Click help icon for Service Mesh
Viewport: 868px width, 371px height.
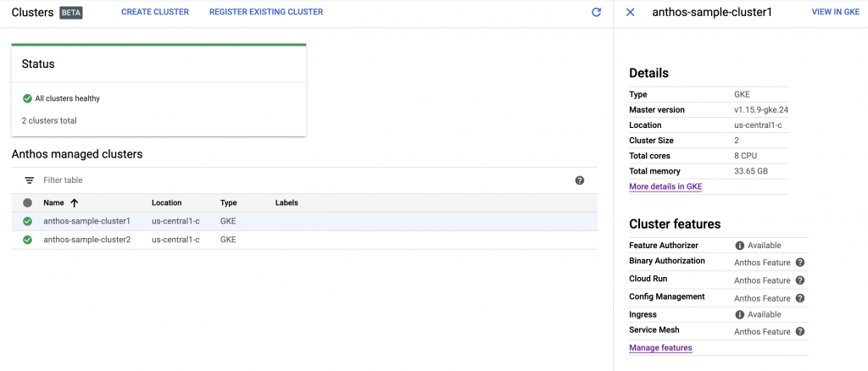[x=800, y=332]
